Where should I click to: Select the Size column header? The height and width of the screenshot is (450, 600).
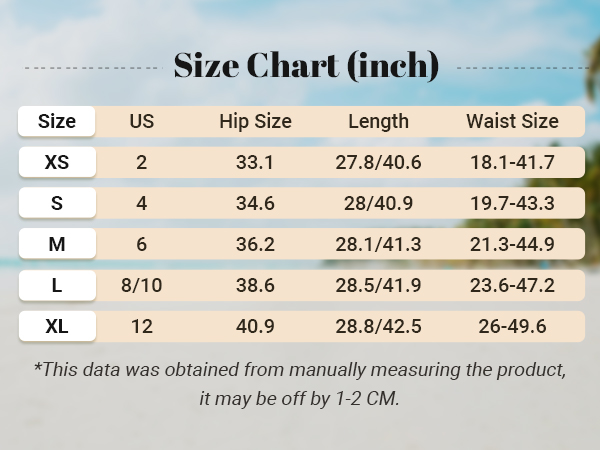click(57, 121)
